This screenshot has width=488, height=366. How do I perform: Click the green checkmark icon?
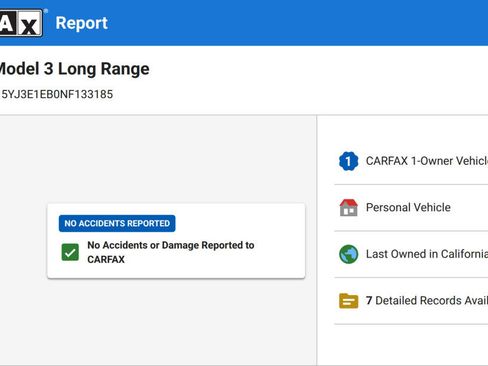coord(70,252)
